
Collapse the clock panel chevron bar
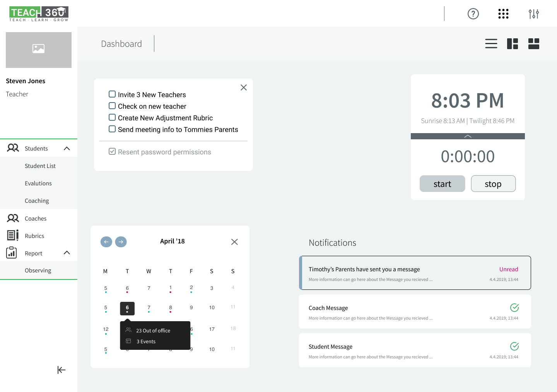click(x=468, y=136)
